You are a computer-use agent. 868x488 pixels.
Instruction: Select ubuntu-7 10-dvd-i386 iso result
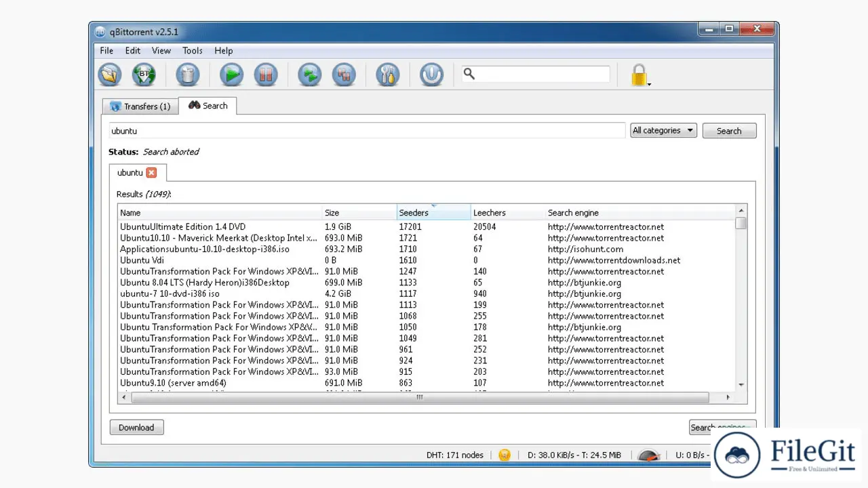(427, 293)
